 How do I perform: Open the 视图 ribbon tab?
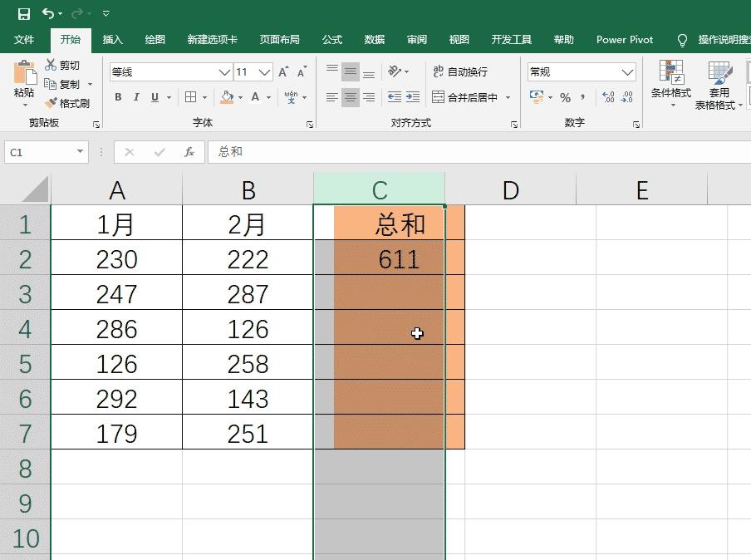458,39
